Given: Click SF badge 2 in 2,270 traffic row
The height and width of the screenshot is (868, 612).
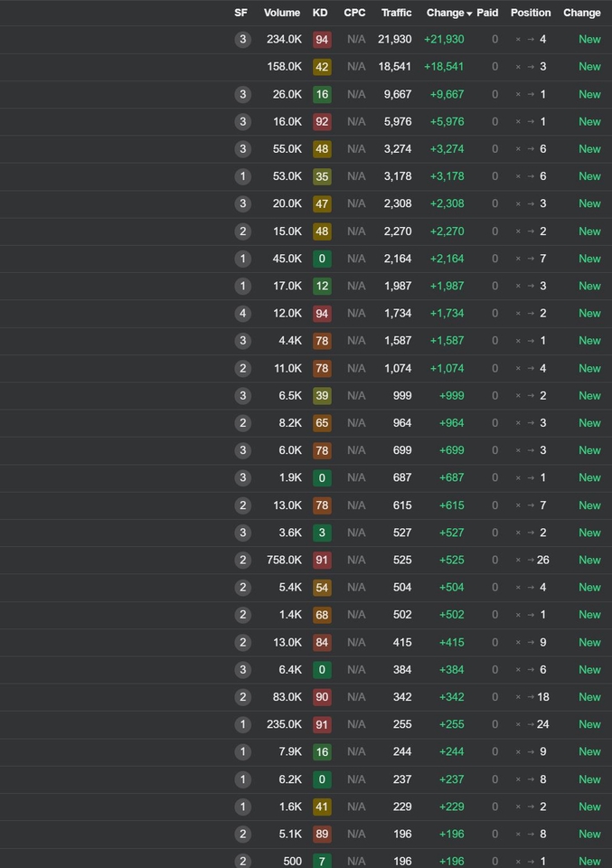Looking at the screenshot, I should pyautogui.click(x=242, y=231).
